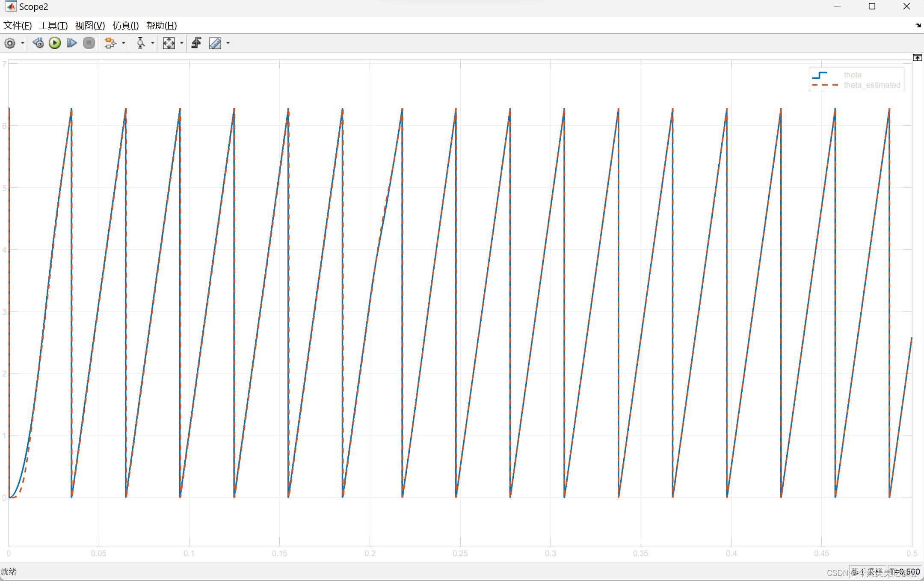Open the cursor measurements ruler icon
This screenshot has height=581, width=924.
pyautogui.click(x=215, y=43)
